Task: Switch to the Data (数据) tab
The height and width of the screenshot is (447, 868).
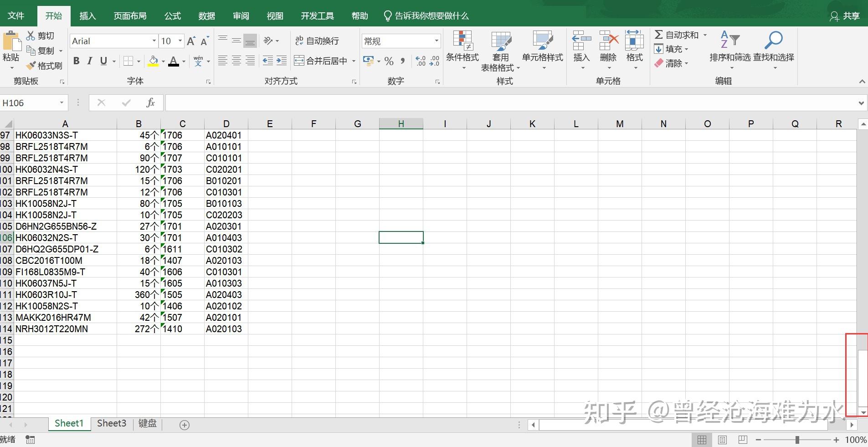Action: [206, 16]
